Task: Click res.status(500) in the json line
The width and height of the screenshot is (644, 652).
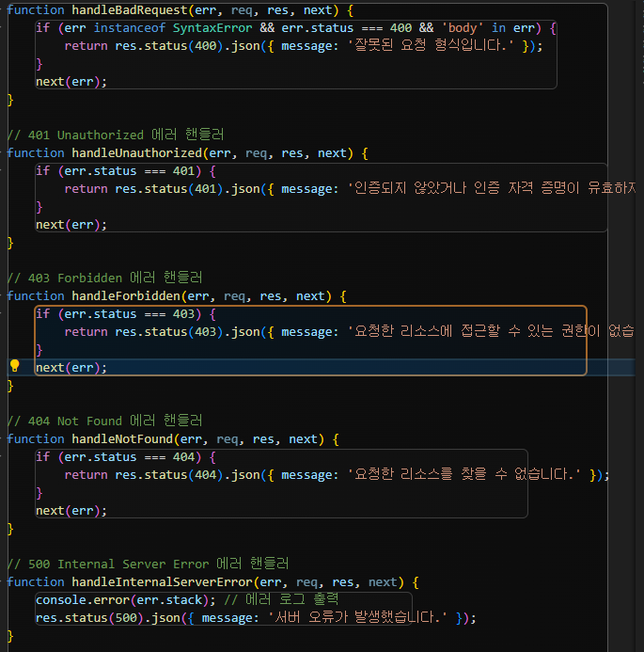Action: tap(89, 618)
